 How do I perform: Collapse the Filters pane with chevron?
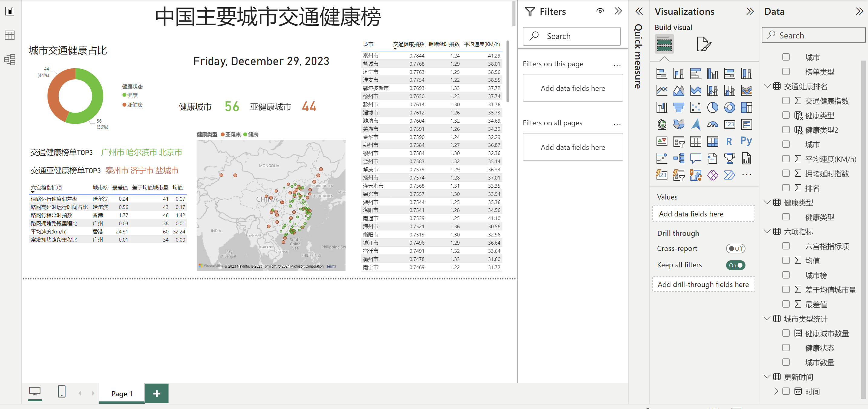pos(618,11)
